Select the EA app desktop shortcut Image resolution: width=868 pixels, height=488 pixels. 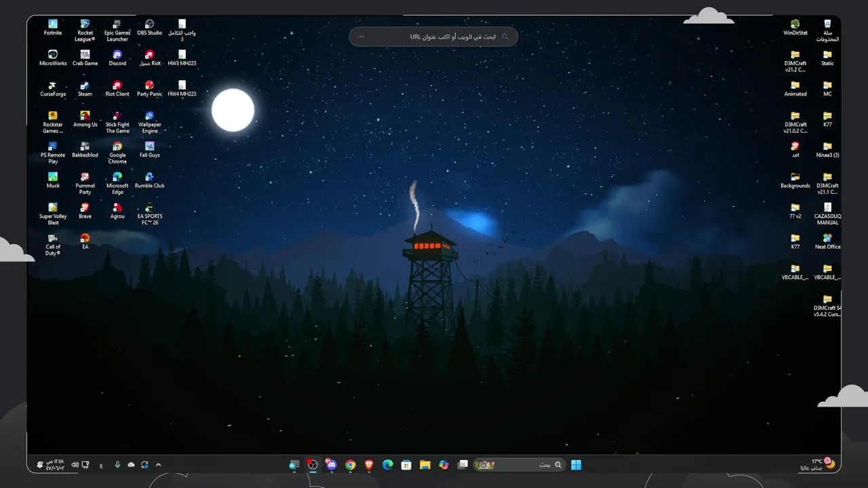click(85, 241)
